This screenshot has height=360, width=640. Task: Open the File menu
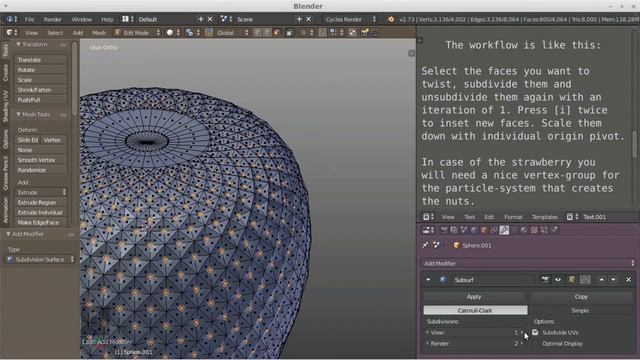point(29,19)
